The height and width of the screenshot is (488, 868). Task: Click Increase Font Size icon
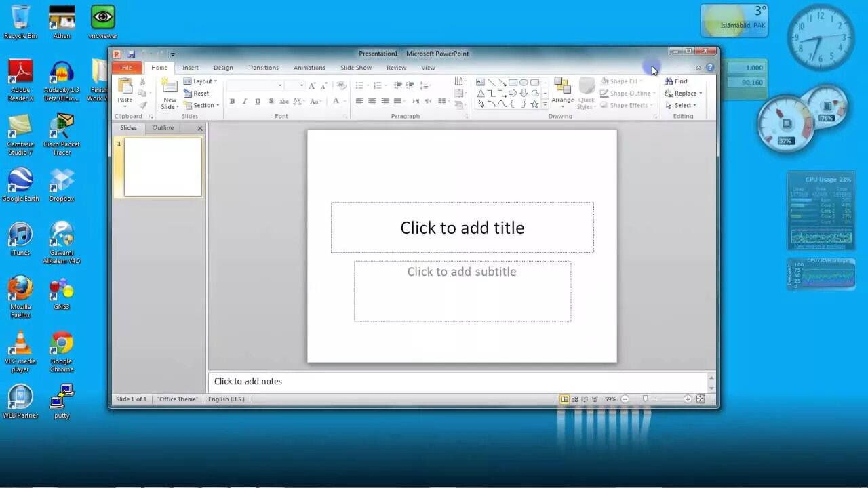312,85
